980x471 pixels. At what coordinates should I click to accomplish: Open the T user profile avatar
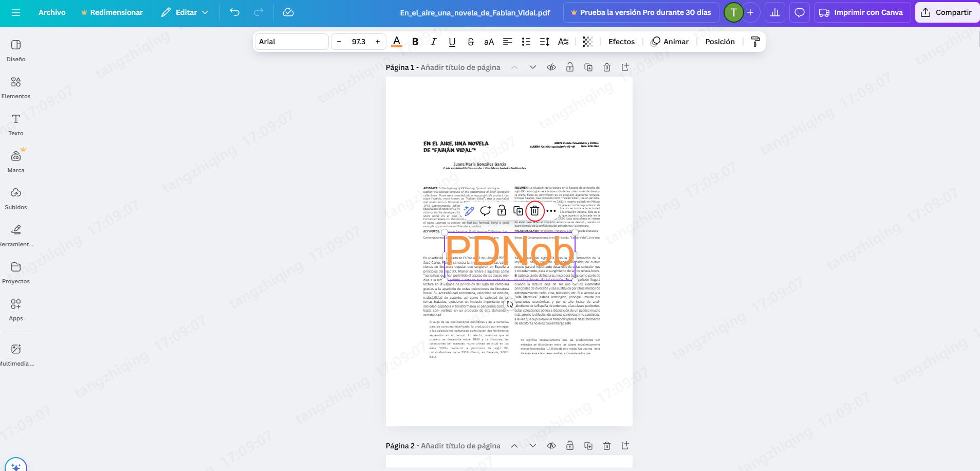733,12
